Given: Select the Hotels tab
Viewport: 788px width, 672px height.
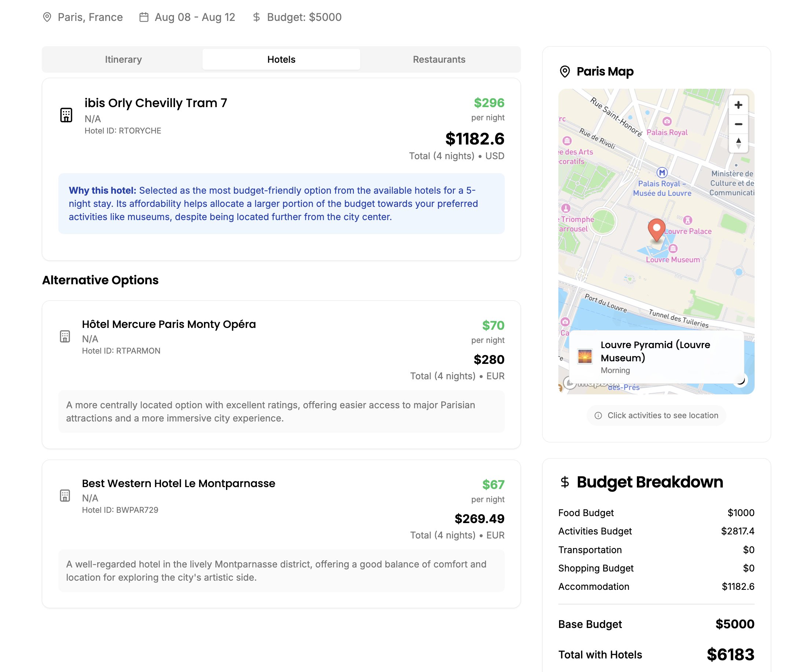Looking at the screenshot, I should pyautogui.click(x=281, y=59).
